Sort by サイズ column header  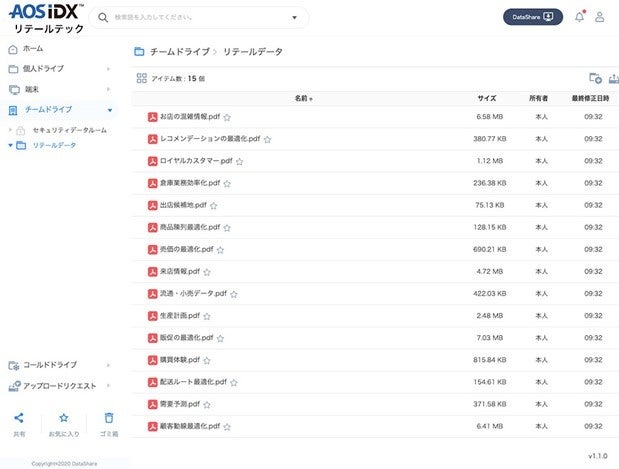pyautogui.click(x=487, y=98)
